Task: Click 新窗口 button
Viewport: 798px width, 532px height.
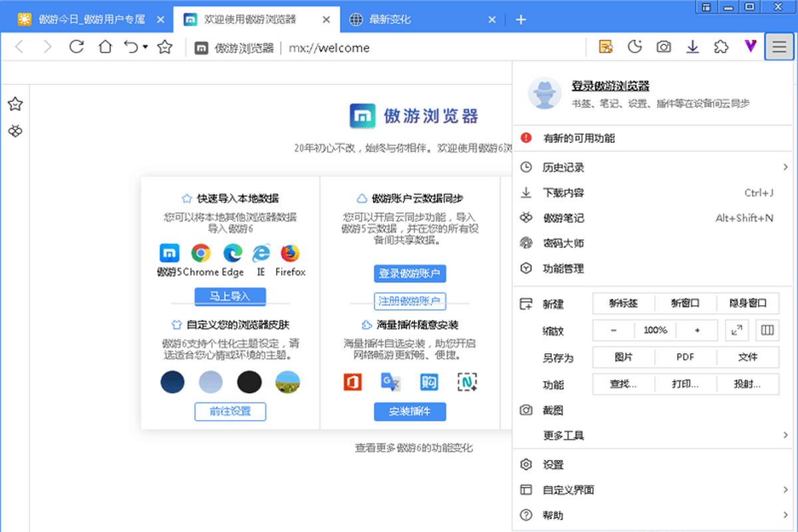Action: [686, 303]
